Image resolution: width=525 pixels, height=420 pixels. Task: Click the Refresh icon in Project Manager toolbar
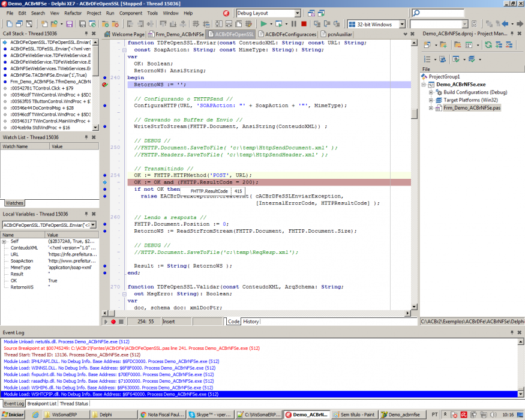coord(488,45)
